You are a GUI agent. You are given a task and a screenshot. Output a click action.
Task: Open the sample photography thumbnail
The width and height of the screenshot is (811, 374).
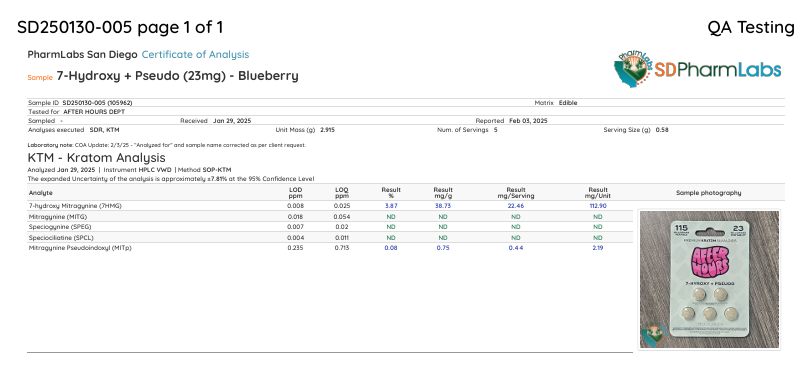coord(709,279)
